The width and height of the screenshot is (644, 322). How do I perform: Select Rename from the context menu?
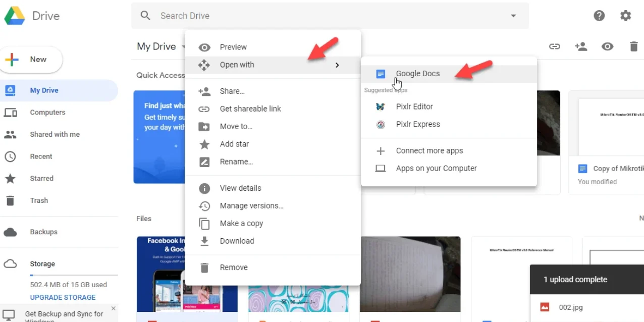click(236, 162)
